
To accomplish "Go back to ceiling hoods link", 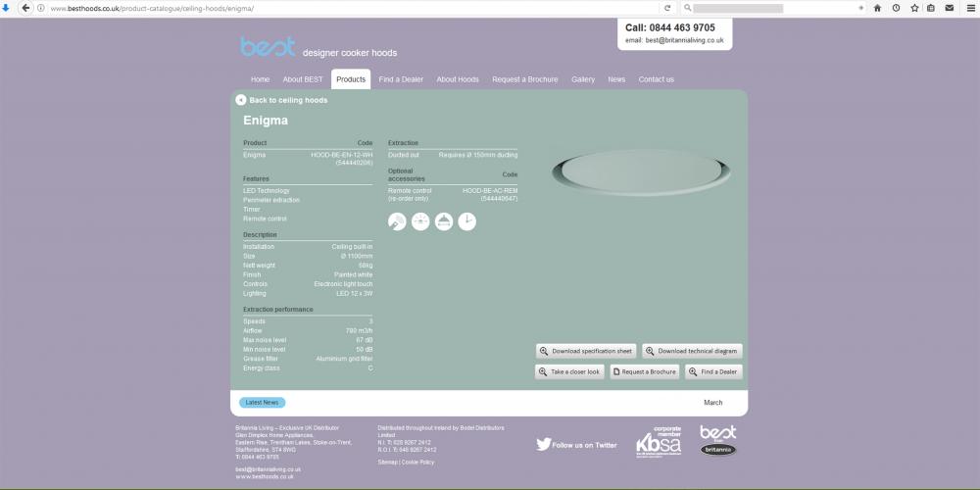I will point(288,100).
